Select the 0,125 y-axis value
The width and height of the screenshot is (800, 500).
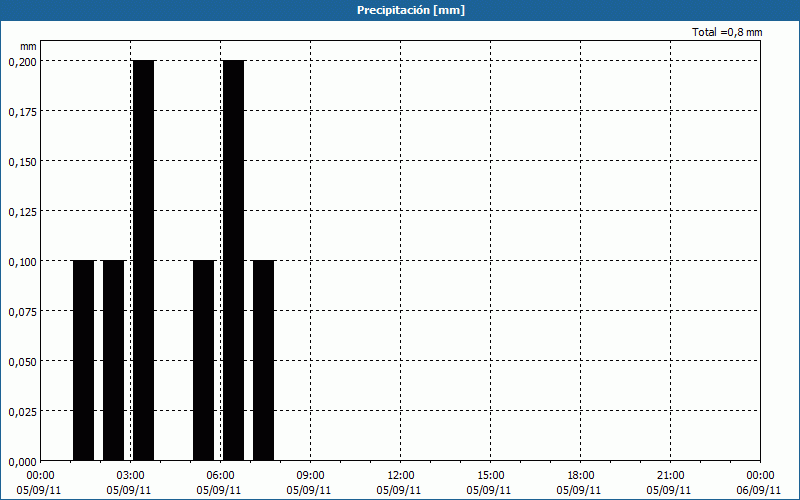pos(22,212)
